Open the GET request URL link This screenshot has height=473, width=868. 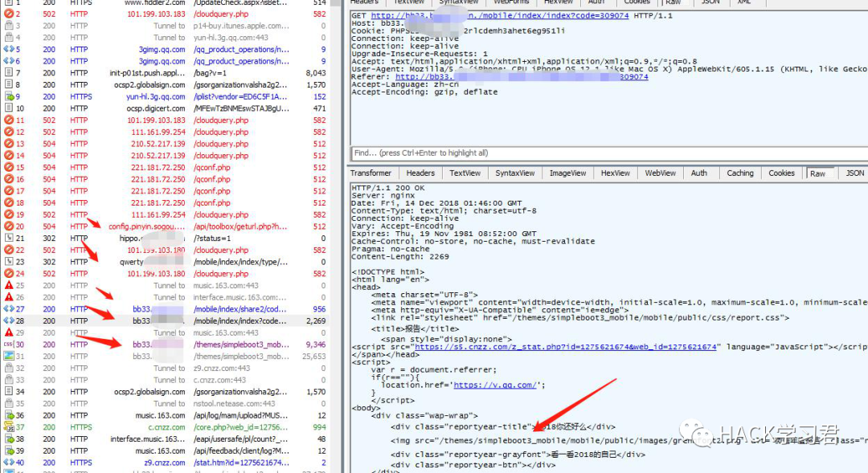[500, 15]
